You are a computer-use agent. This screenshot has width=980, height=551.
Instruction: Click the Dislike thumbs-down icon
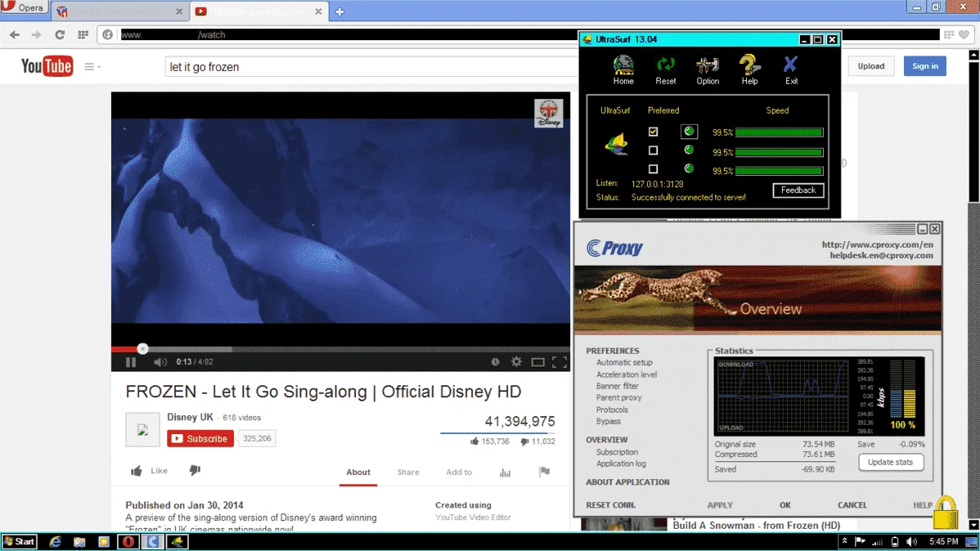[195, 470]
